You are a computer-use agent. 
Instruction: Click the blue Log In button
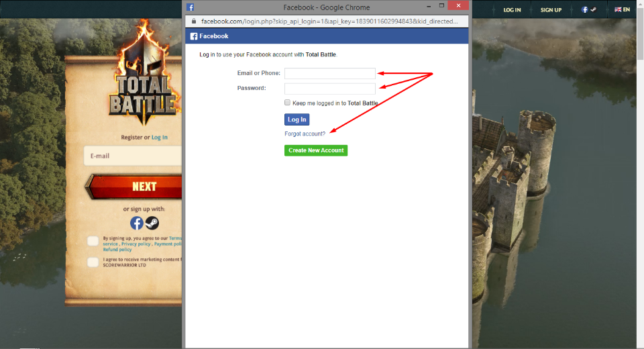pos(297,119)
